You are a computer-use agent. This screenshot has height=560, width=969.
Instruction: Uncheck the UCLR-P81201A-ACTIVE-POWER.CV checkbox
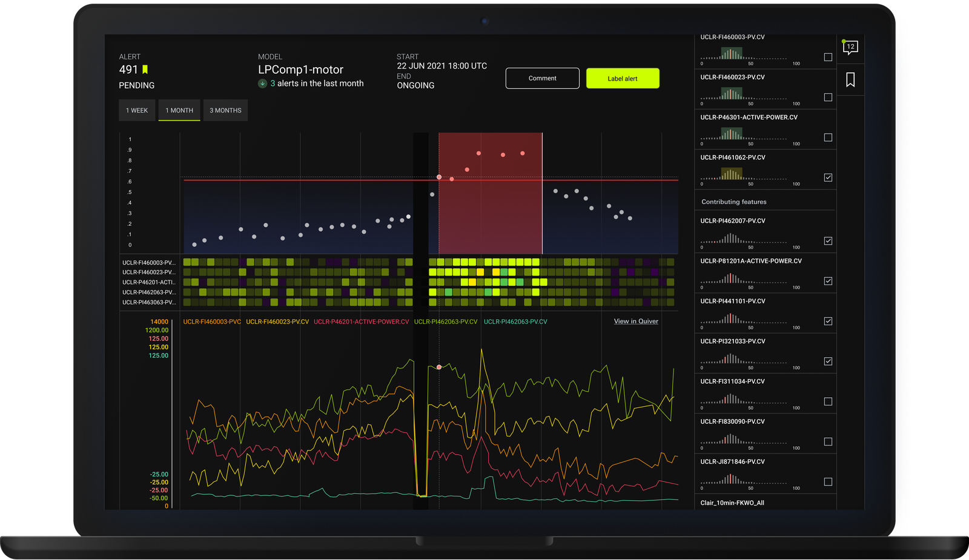828,281
